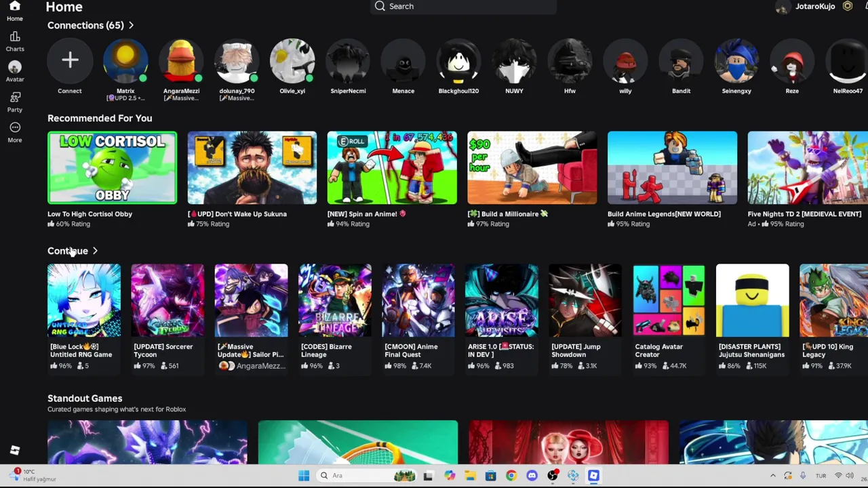Open the red curtain Standout Games banner
Screen dimensions: 868x488
point(568,442)
